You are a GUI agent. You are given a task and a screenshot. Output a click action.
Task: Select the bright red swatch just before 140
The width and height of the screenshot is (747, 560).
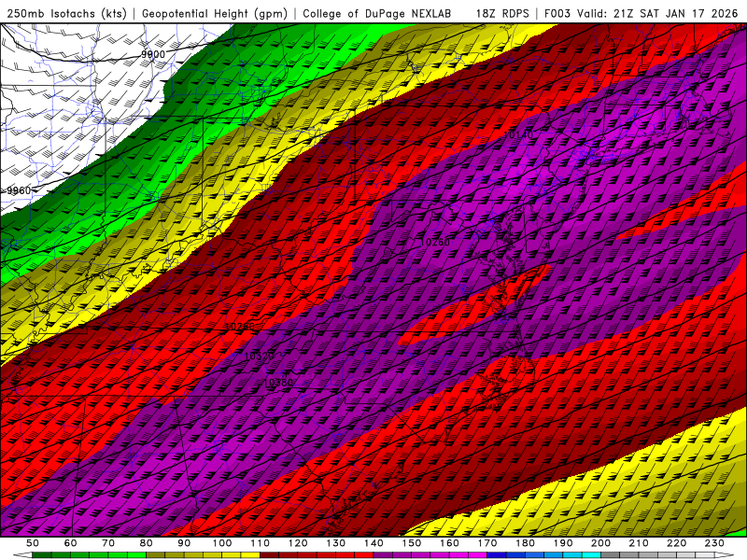(364, 555)
